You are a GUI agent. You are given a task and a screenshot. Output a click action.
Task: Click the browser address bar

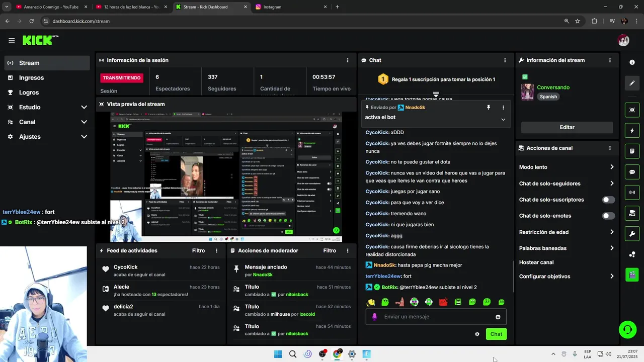coord(302,21)
